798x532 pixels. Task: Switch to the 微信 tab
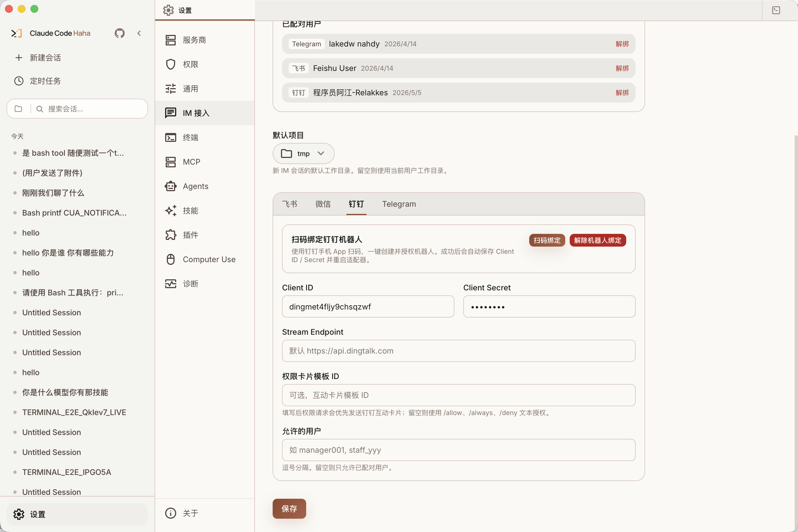click(323, 204)
